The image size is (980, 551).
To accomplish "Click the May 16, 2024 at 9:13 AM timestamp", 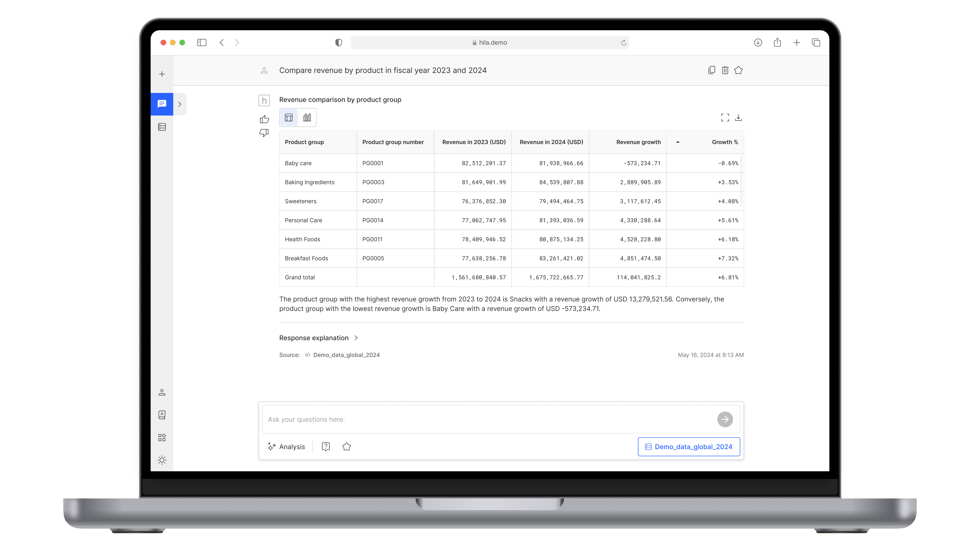I will click(711, 355).
